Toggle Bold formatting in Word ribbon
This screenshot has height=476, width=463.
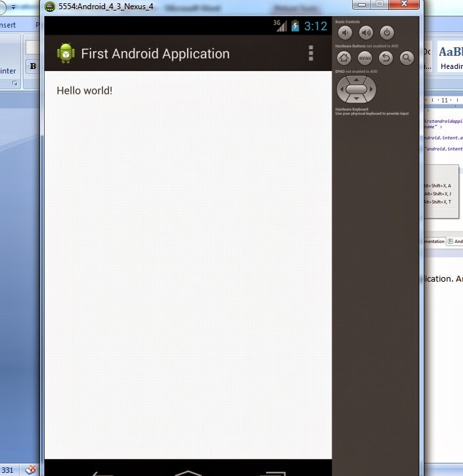[x=33, y=66]
